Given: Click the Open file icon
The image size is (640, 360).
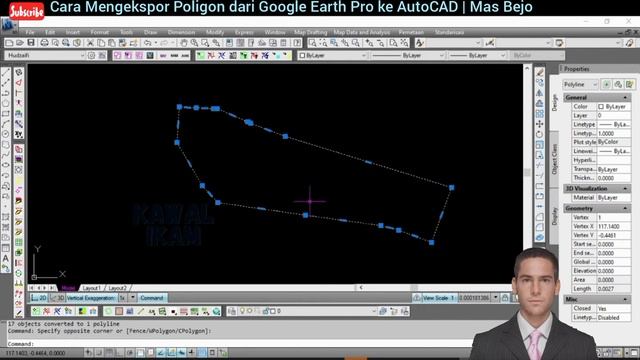Looking at the screenshot, I should click(x=20, y=43).
